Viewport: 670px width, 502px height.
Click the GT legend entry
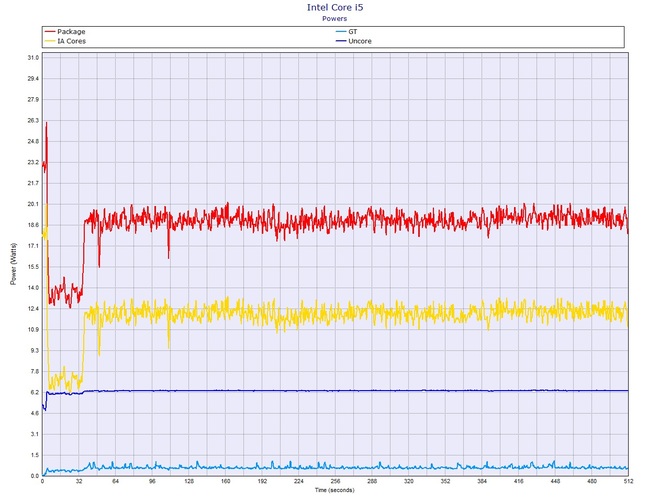coord(347,32)
